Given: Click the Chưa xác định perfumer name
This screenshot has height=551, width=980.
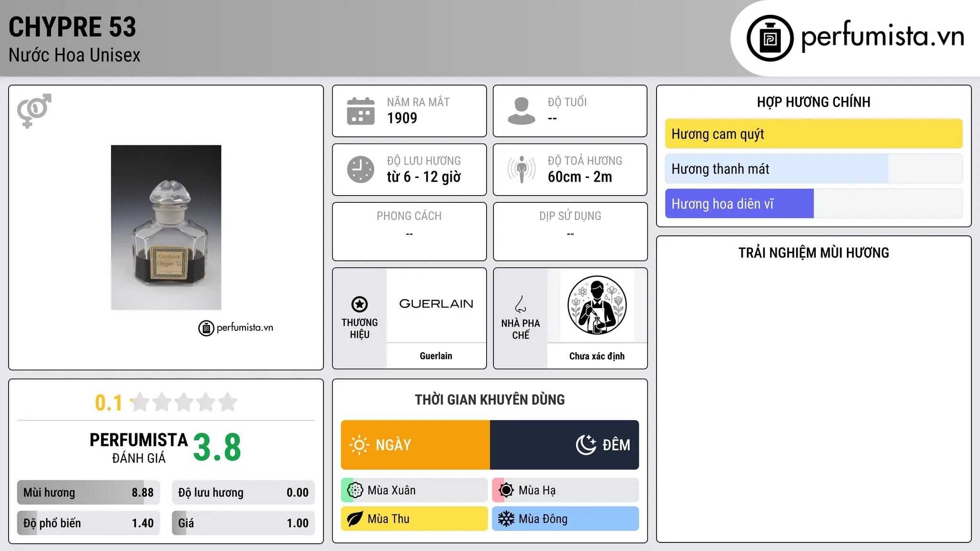Looking at the screenshot, I should (x=597, y=356).
